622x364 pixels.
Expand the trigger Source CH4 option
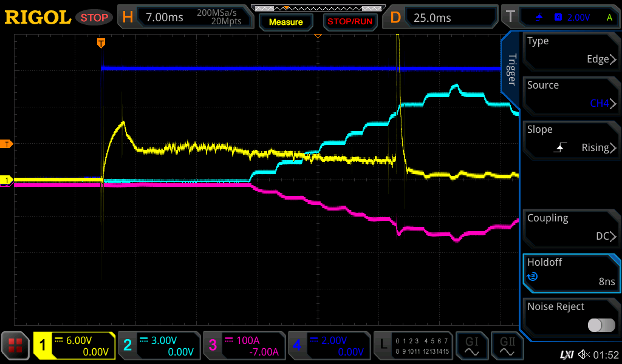571,95
